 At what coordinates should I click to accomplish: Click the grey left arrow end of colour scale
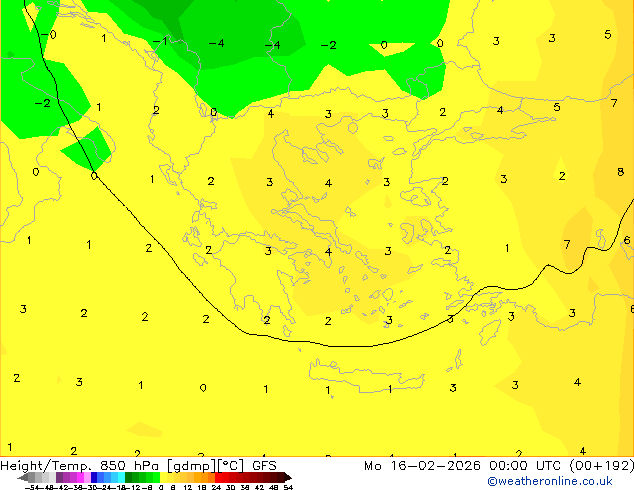[23, 477]
